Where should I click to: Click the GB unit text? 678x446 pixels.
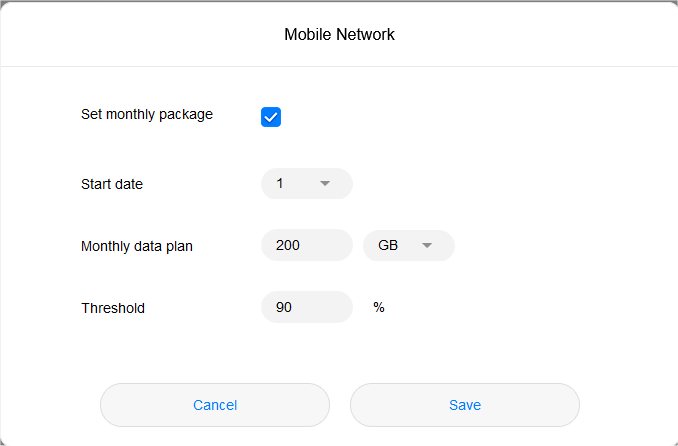[x=388, y=246]
